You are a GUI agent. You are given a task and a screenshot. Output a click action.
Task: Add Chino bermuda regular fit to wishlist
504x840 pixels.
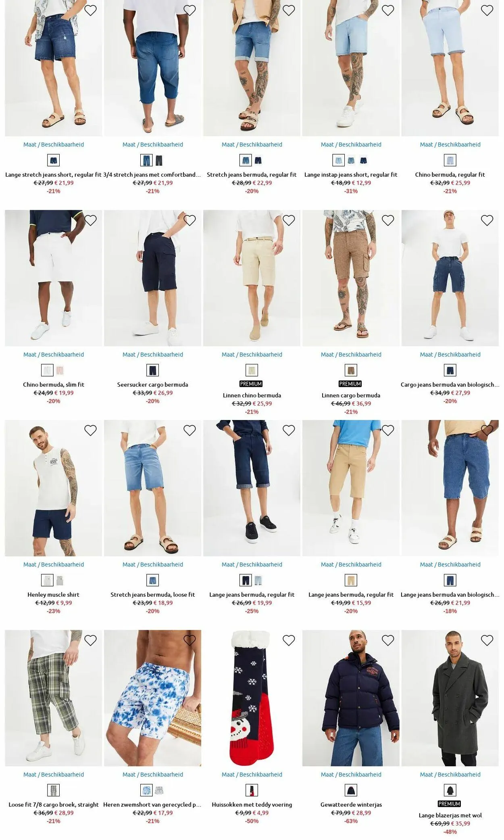pos(487,10)
